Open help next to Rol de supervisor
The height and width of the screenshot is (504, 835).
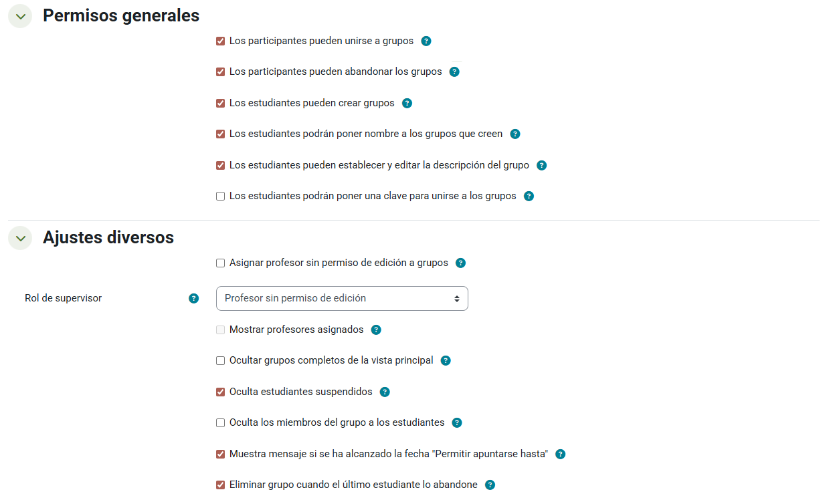click(194, 298)
